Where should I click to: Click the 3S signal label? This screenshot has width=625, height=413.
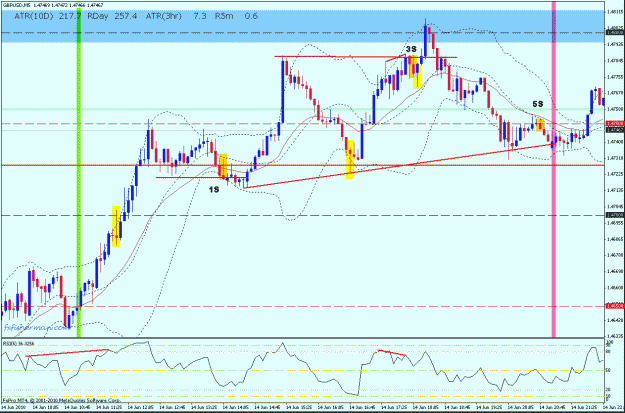click(x=411, y=49)
